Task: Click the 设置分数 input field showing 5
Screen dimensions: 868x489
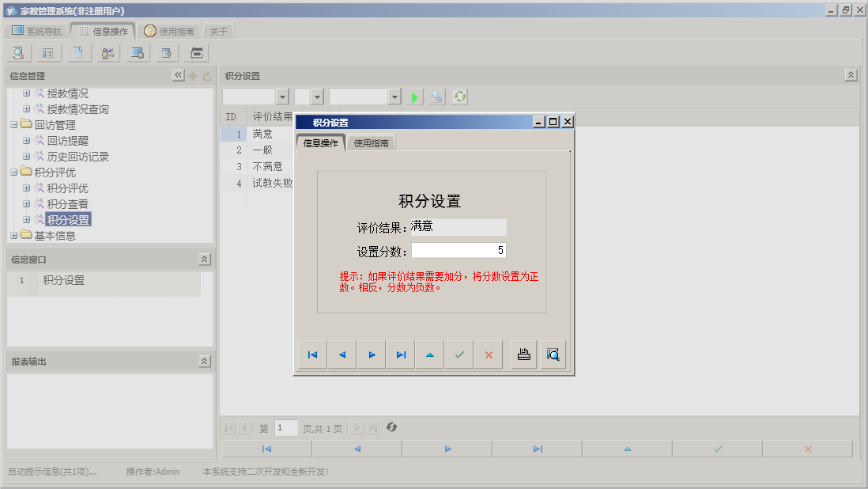Action: [459, 251]
